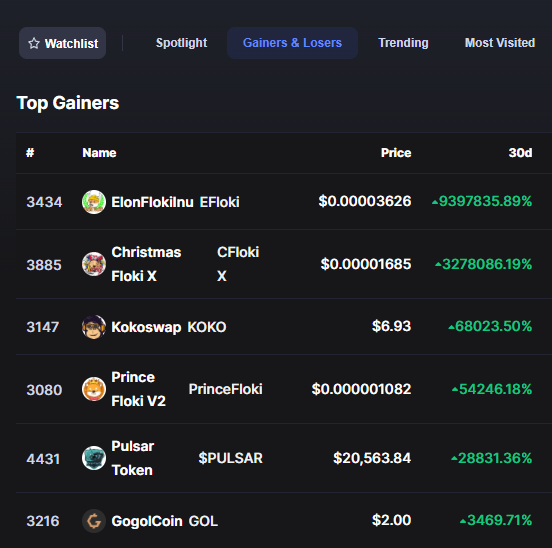This screenshot has height=548, width=552.
Task: Click rank number 3147
Action: coord(43,327)
